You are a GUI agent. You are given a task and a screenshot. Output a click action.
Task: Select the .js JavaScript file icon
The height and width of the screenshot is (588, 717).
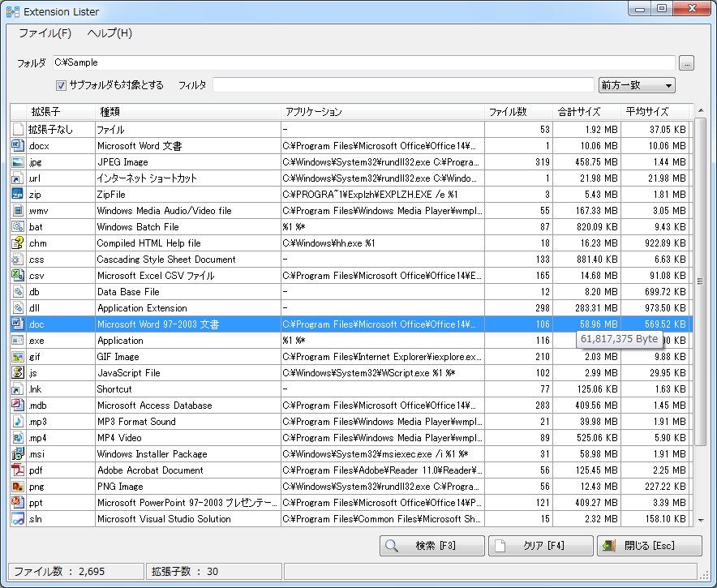(18, 373)
